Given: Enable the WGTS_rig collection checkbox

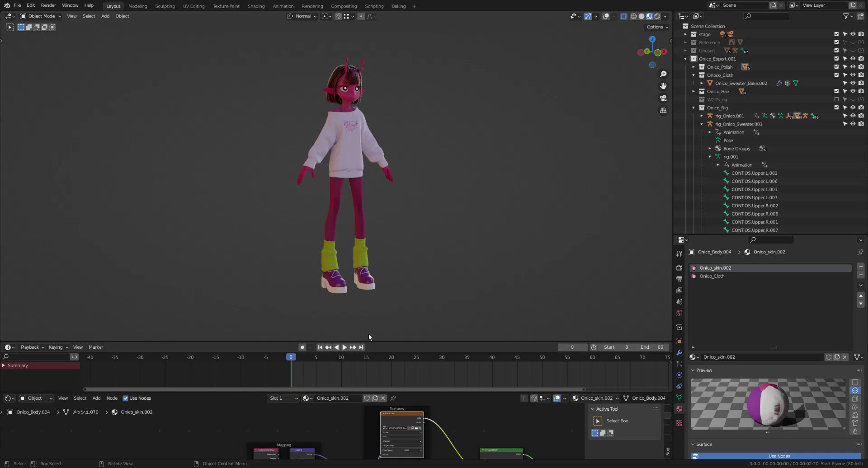Looking at the screenshot, I should pos(836,99).
